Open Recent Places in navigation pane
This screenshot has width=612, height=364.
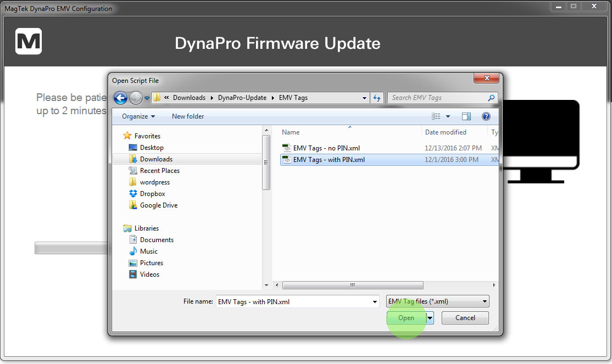pyautogui.click(x=160, y=171)
